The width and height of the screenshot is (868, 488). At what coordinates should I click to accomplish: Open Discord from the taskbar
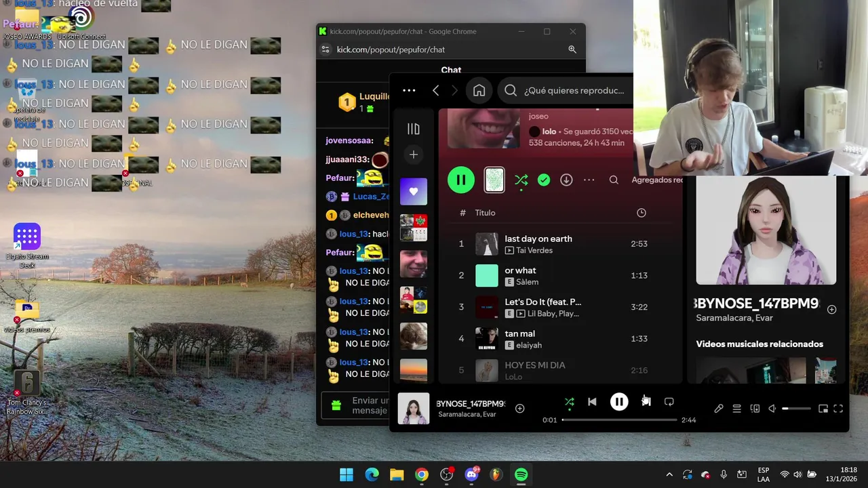(471, 474)
